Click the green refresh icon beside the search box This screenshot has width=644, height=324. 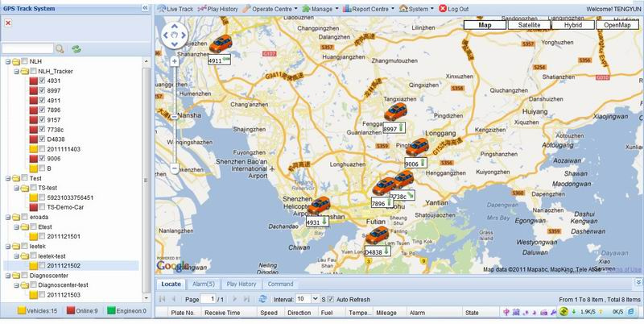point(76,49)
